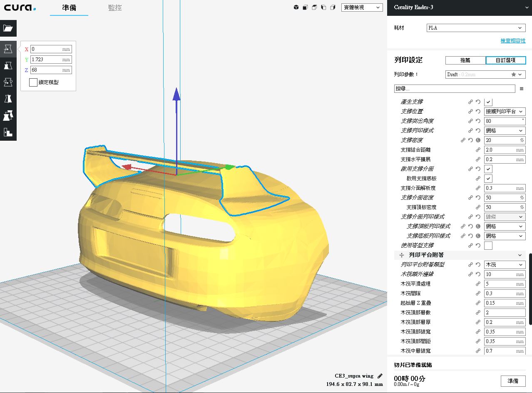Select the Rotate tool in left toolbar
The height and width of the screenshot is (393, 532).
pyautogui.click(x=8, y=82)
